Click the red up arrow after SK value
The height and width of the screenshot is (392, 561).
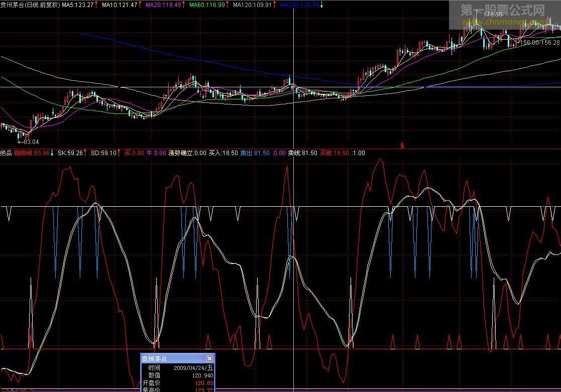point(85,153)
